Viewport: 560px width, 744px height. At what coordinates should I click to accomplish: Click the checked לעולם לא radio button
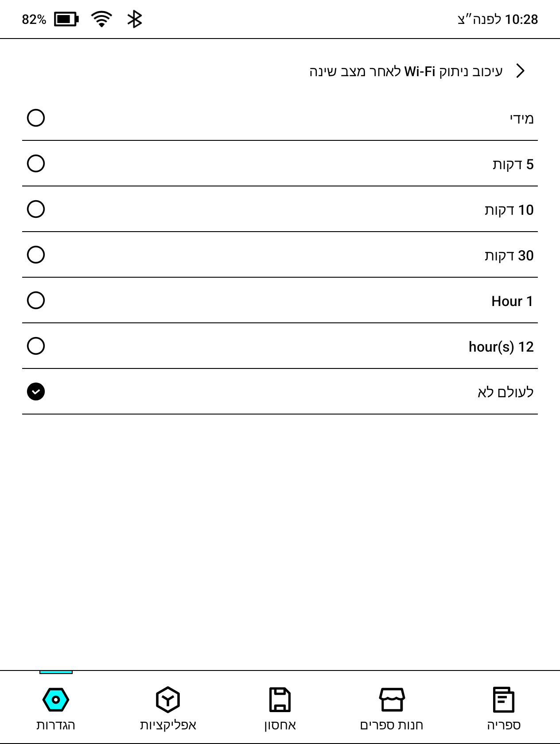tap(36, 391)
